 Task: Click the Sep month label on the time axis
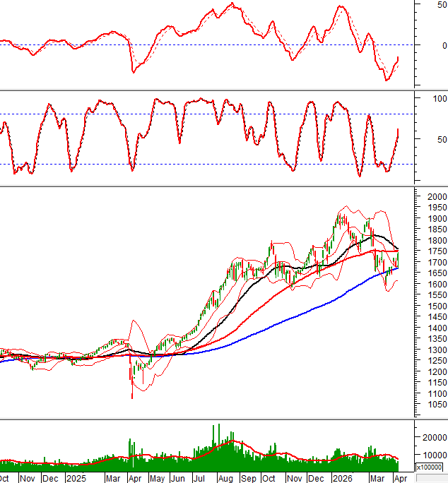coord(249,478)
